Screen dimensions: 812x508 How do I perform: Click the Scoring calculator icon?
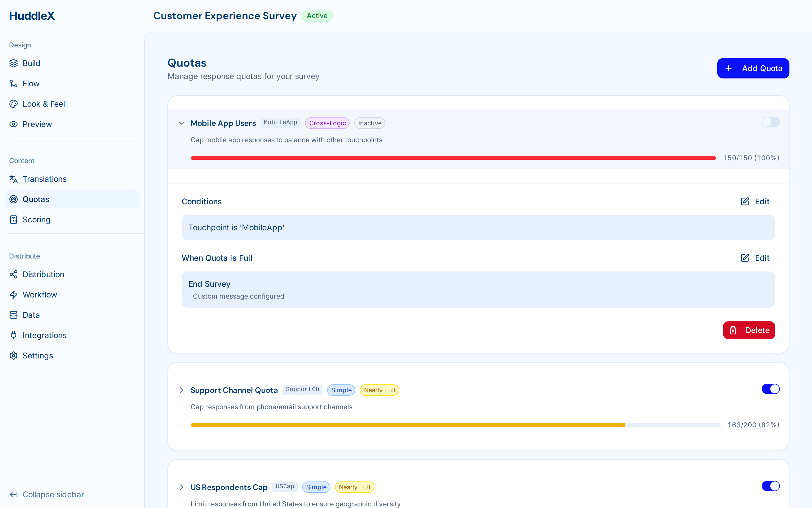pos(14,220)
